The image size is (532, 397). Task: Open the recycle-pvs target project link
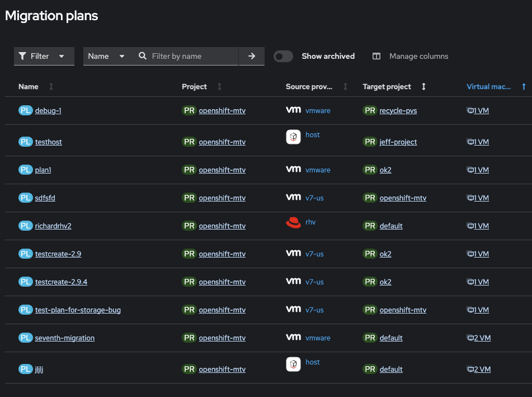[x=398, y=110]
